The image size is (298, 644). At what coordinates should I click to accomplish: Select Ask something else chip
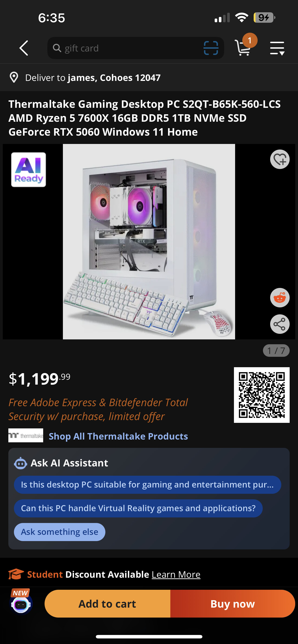[x=60, y=532]
